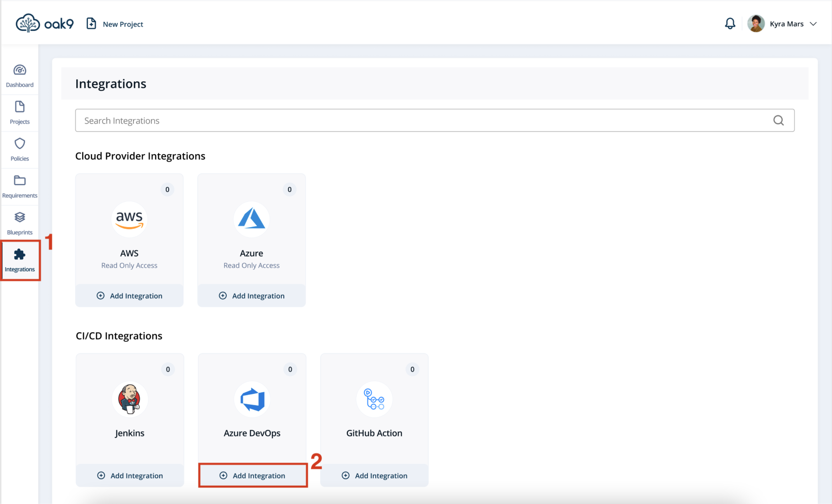Image resolution: width=832 pixels, height=504 pixels.
Task: Click Read Only Access under AWS
Action: tap(129, 265)
